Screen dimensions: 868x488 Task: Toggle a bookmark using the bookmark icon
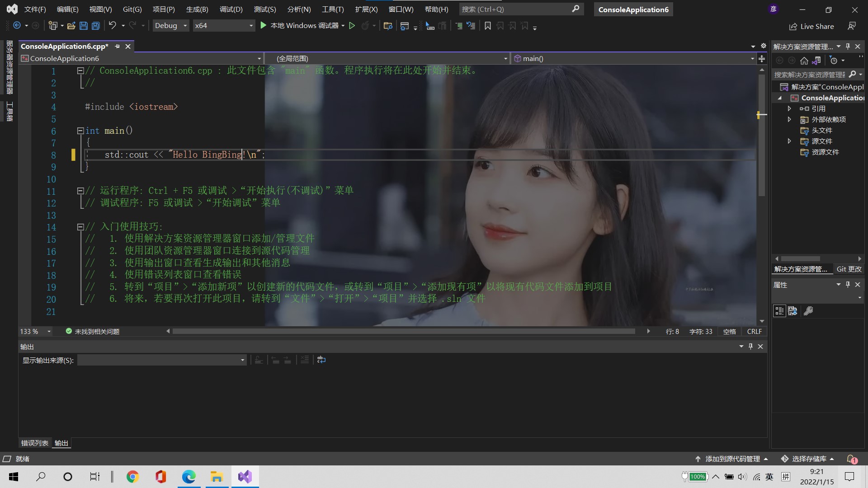coord(487,26)
